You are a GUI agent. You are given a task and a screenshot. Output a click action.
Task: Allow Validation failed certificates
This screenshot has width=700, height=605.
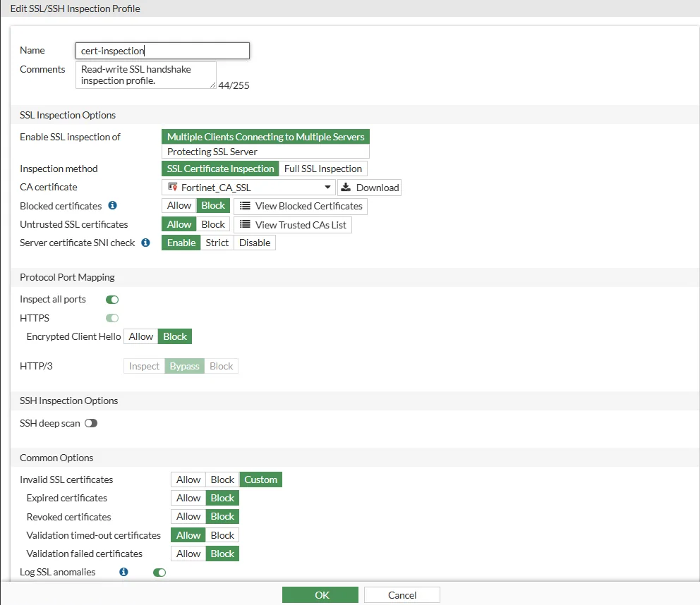click(x=188, y=554)
